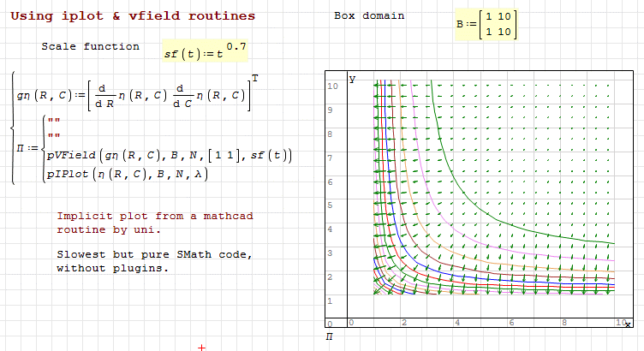Select the pIPlot function line

point(128,175)
